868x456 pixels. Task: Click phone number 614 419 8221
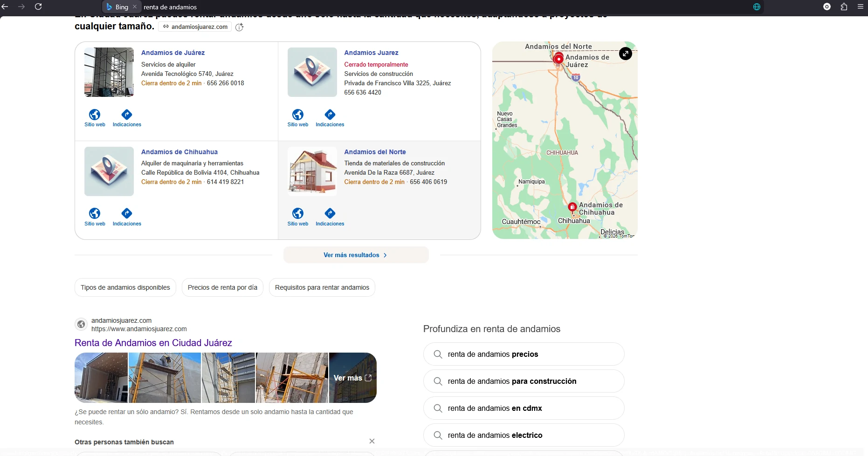[225, 182]
